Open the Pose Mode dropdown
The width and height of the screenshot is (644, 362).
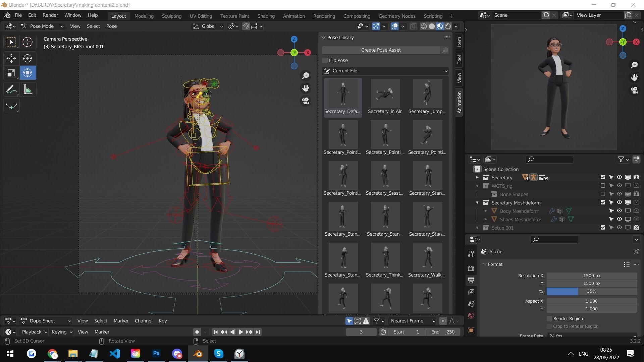point(42,26)
